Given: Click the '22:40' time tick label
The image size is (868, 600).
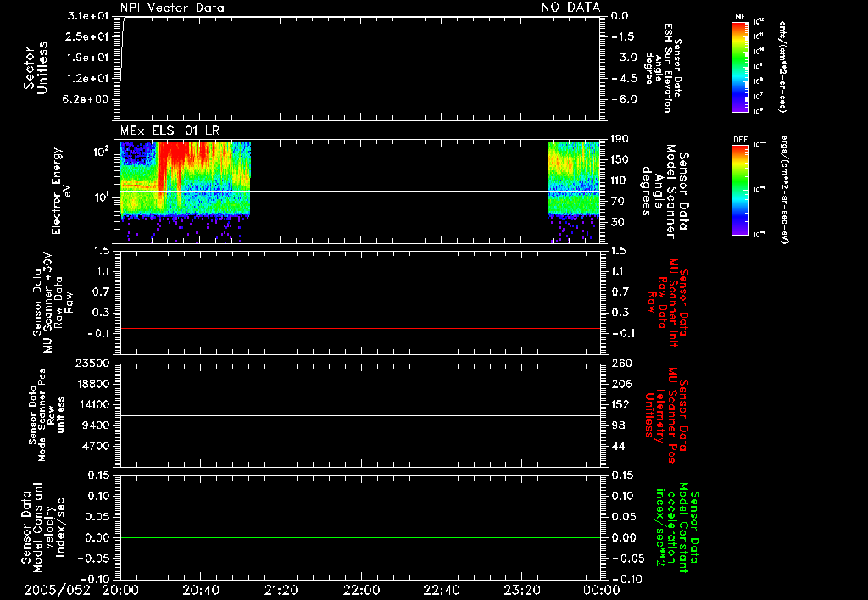Looking at the screenshot, I should pos(441,591).
